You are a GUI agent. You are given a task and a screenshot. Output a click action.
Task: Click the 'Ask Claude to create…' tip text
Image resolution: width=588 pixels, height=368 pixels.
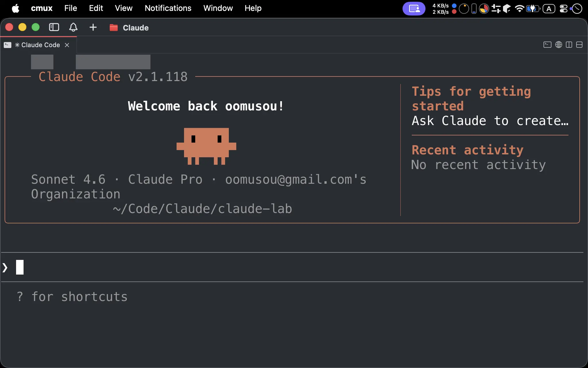(x=490, y=121)
